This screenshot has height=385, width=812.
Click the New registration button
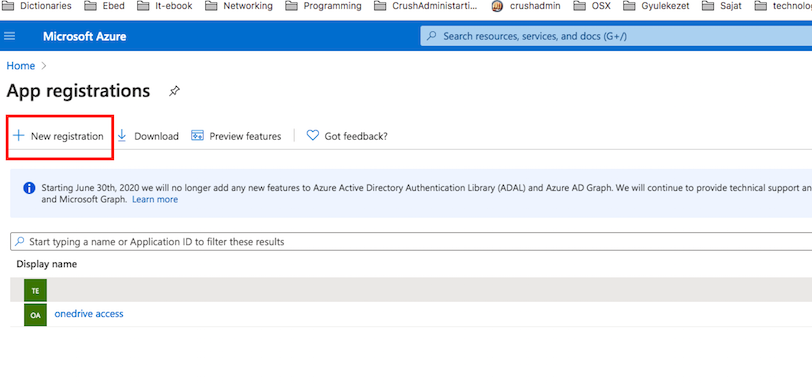coord(59,136)
